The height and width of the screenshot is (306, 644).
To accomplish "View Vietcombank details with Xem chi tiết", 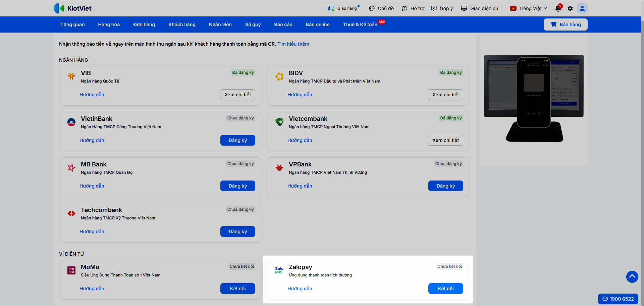I will tap(446, 140).
